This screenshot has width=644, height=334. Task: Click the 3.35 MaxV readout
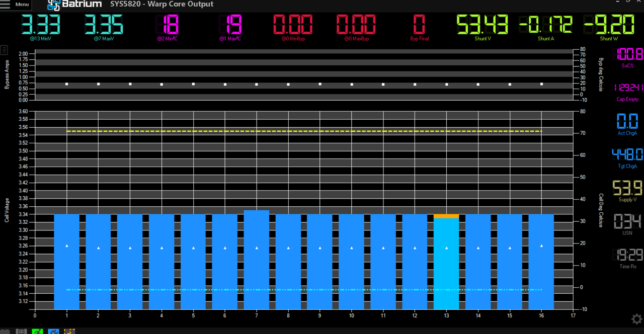(x=104, y=27)
